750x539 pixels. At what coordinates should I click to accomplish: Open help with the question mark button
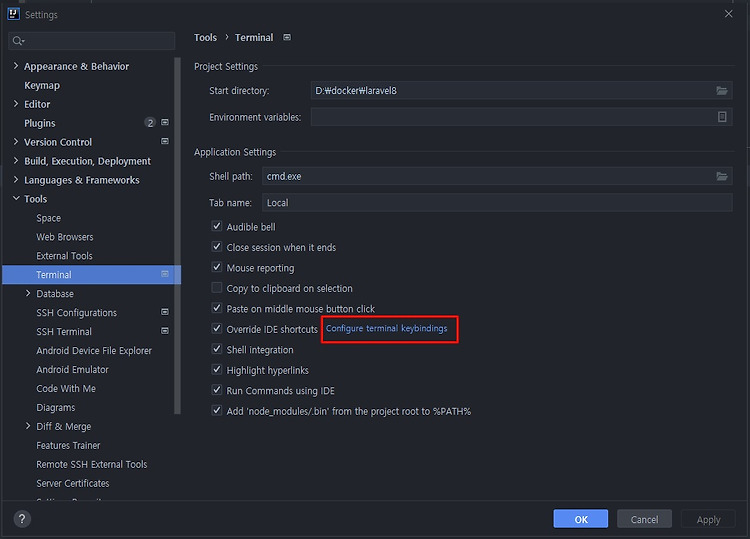tap(22, 519)
